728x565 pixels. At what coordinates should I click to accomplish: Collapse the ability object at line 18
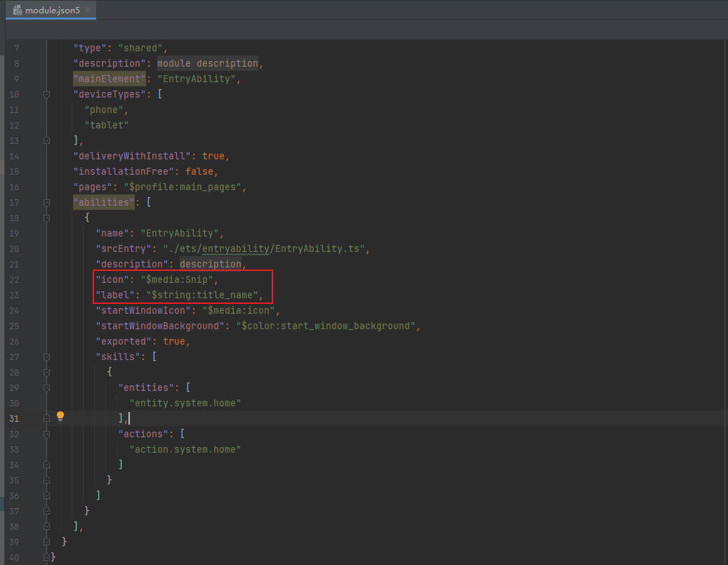coord(46,218)
